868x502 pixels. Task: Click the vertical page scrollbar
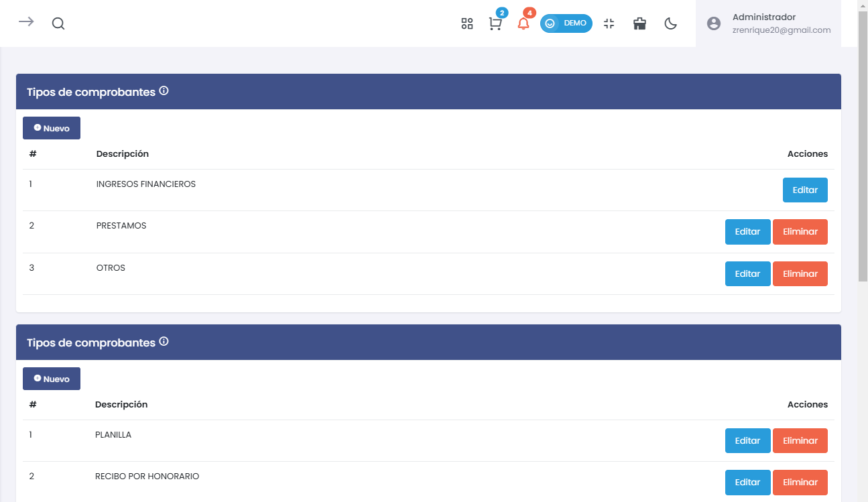point(863,147)
